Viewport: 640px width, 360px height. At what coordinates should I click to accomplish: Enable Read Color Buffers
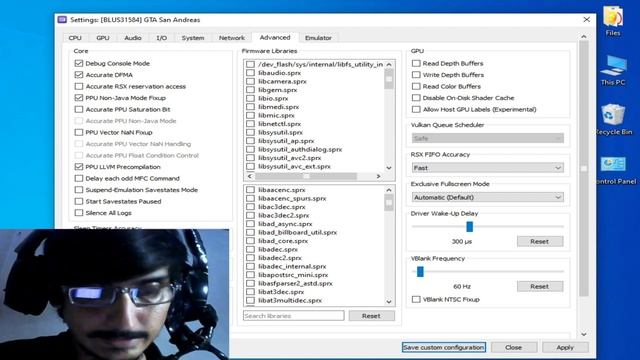coord(416,86)
